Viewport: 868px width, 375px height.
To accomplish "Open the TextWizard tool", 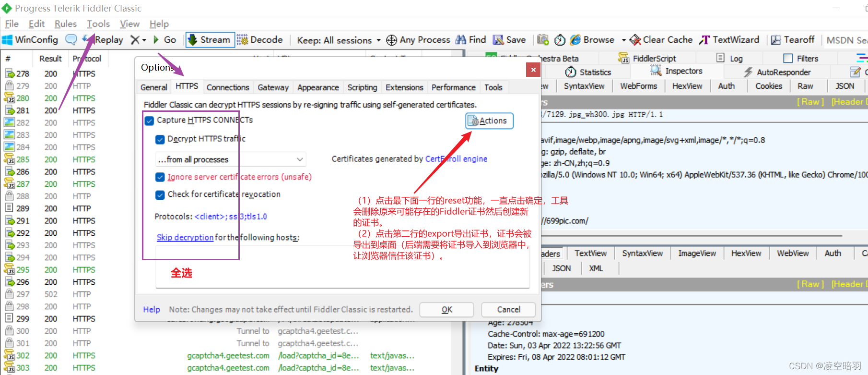I will coord(729,40).
